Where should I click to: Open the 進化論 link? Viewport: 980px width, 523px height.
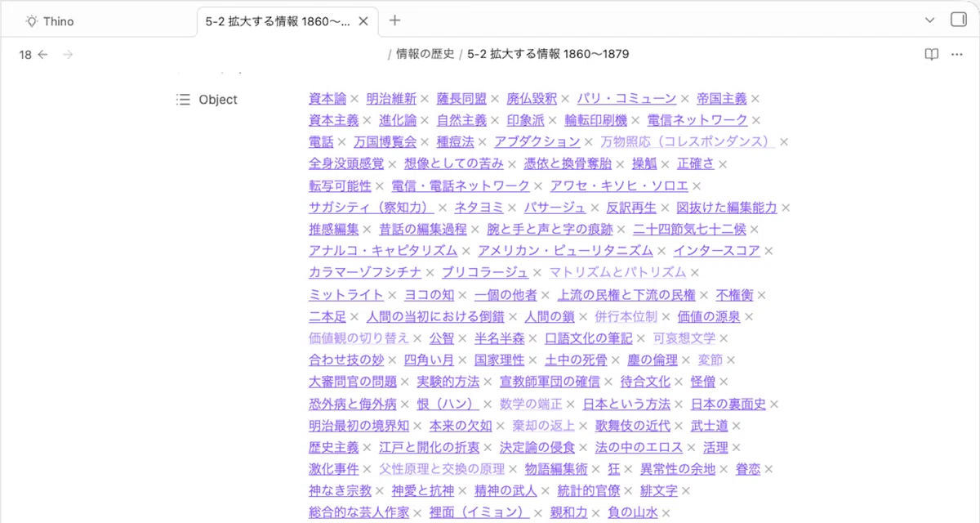398,121
